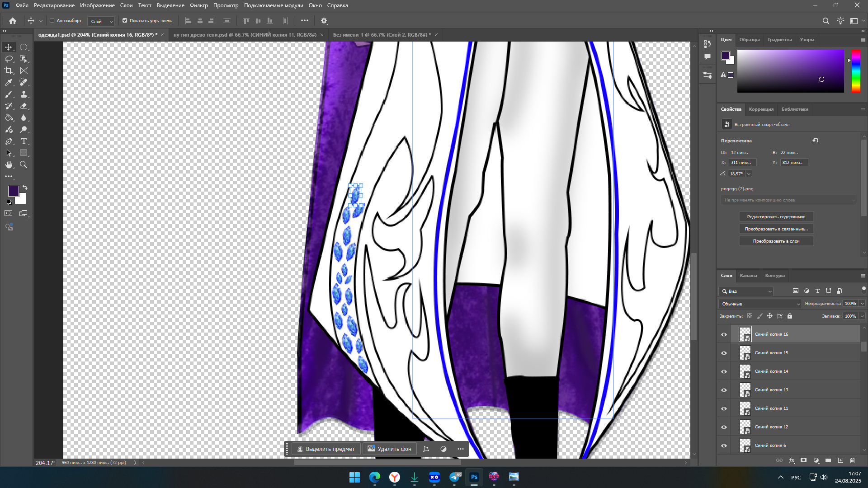Open the layer effects fx menu
The image size is (868, 488).
[792, 460]
